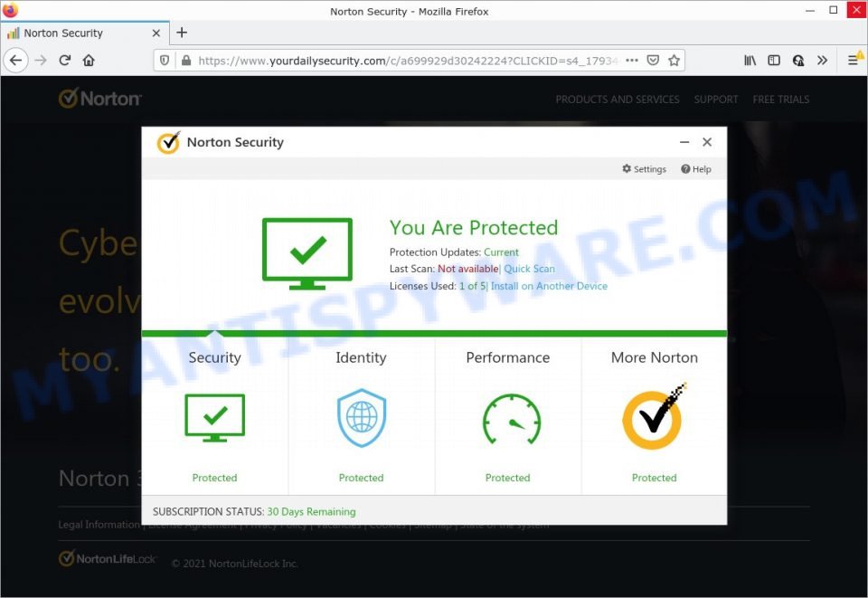Click the Firefox forward arrow
The image size is (868, 598).
41,61
